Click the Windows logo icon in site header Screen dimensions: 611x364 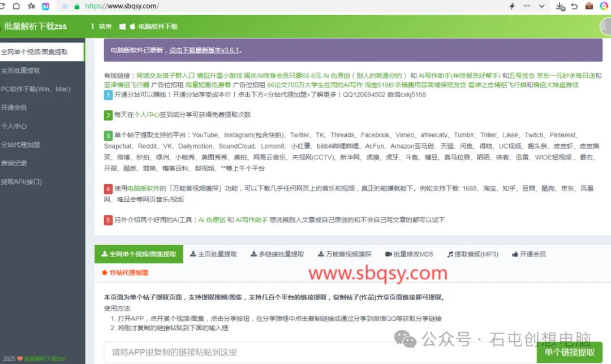[x=122, y=27]
